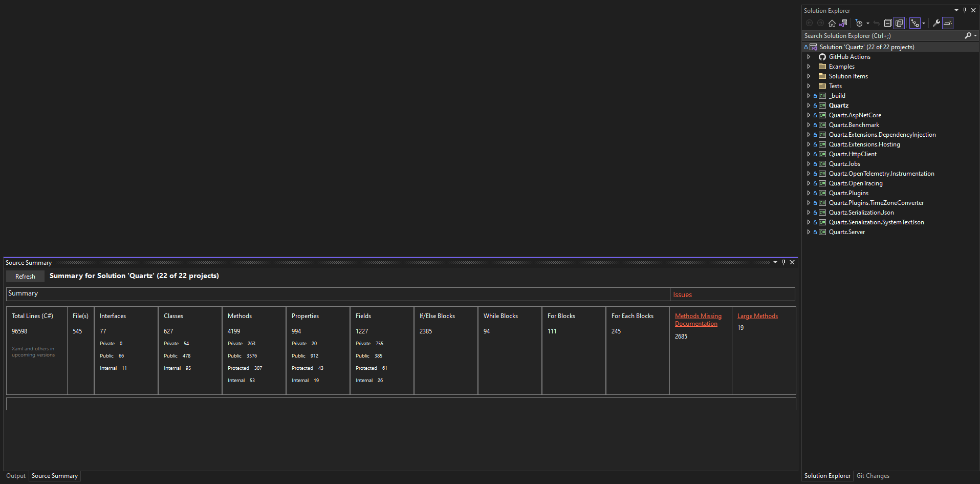Toggle Show All Files in Solution Explorer
The height and width of the screenshot is (484, 980).
[x=899, y=23]
